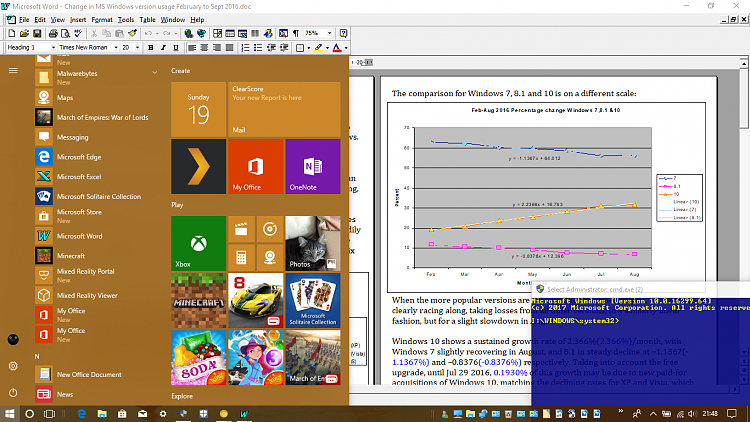Open Settings gear in Start sidebar

(13, 366)
